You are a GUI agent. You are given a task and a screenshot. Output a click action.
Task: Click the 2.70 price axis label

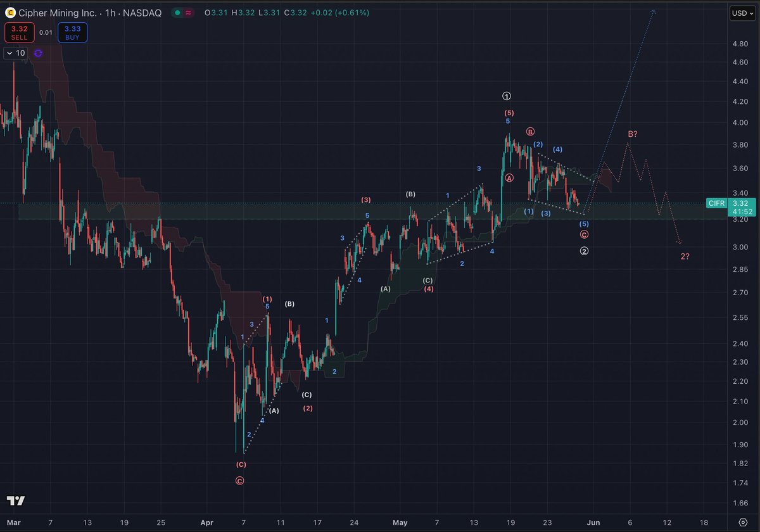pos(741,293)
